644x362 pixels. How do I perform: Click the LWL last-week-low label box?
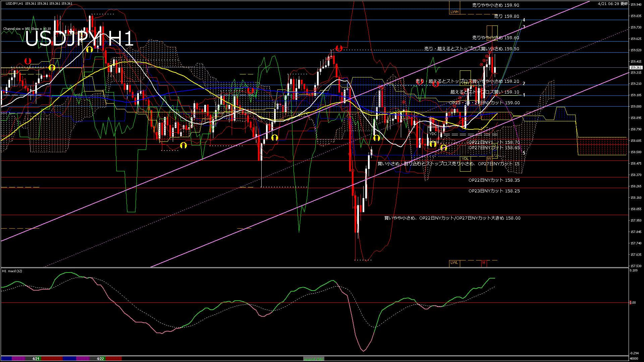tap(454, 263)
